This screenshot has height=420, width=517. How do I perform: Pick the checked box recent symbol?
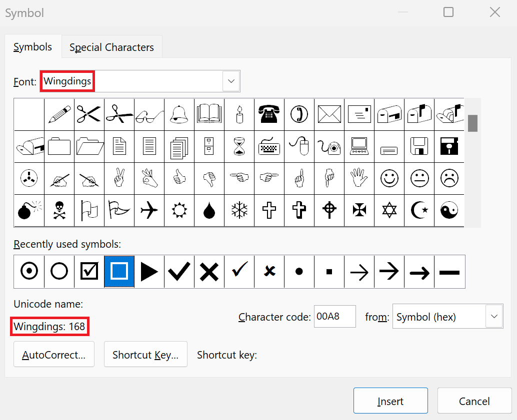click(89, 272)
